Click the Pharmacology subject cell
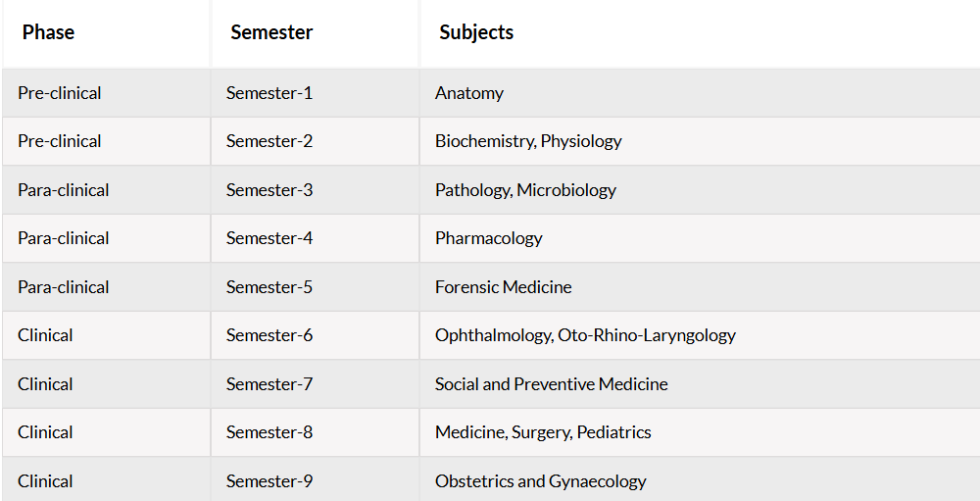This screenshot has width=980, height=501. click(700, 238)
